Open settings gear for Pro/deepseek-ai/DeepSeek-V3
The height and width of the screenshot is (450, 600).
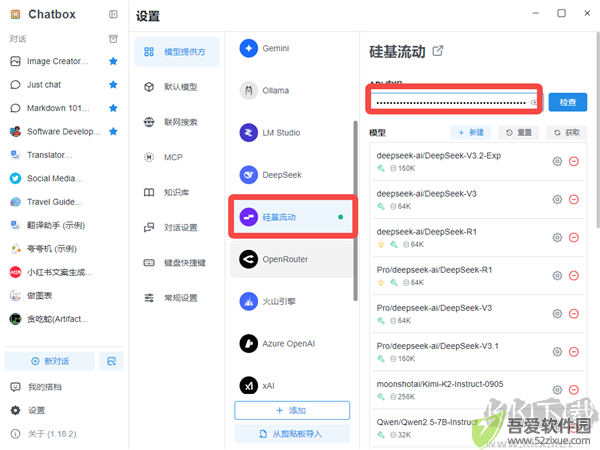point(558,314)
